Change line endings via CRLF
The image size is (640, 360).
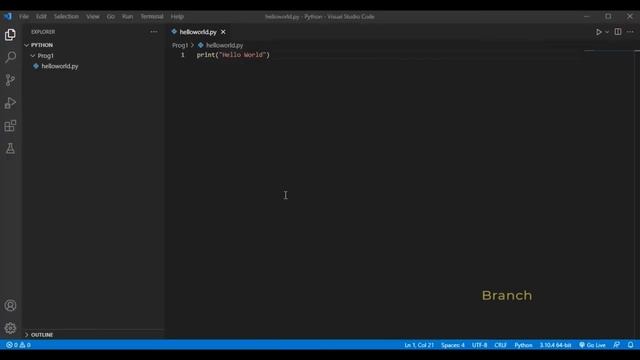(500, 345)
